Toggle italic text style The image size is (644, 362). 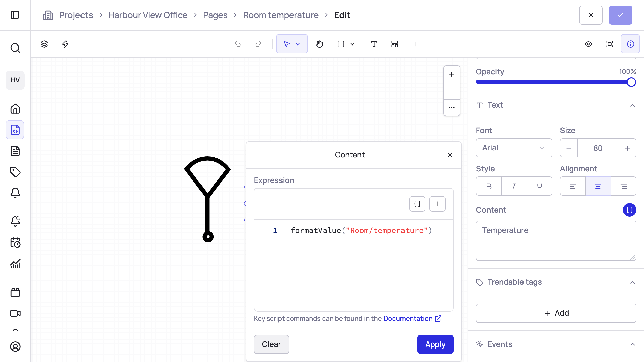click(x=514, y=186)
